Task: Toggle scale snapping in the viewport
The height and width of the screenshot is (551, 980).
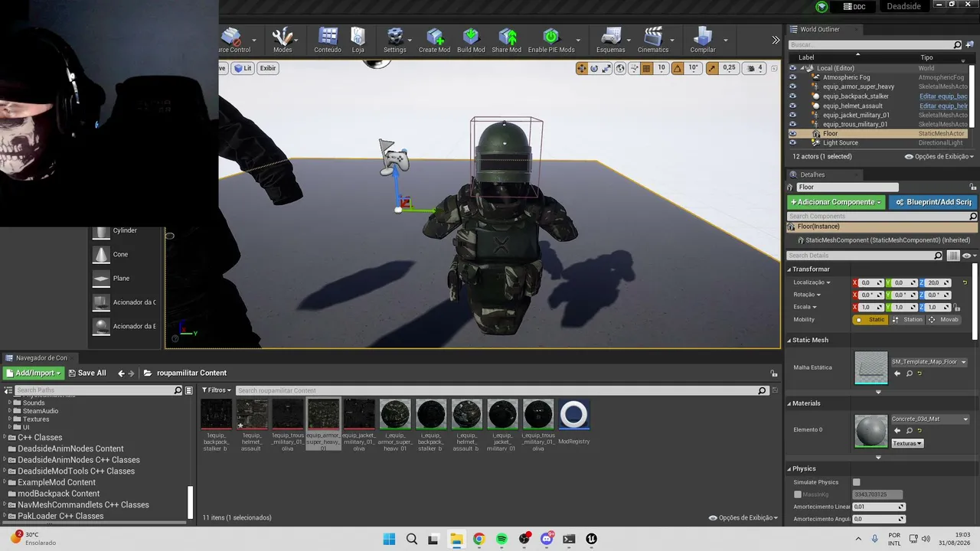Action: point(712,68)
